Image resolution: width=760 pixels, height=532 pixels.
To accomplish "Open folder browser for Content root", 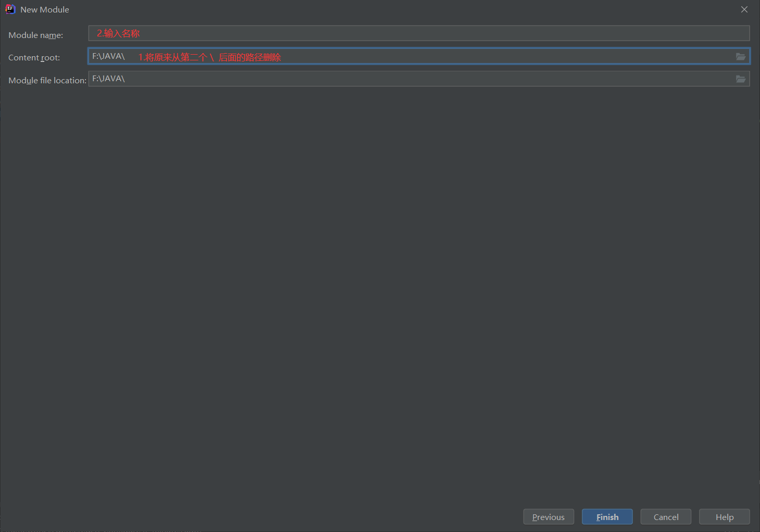I will tap(741, 56).
